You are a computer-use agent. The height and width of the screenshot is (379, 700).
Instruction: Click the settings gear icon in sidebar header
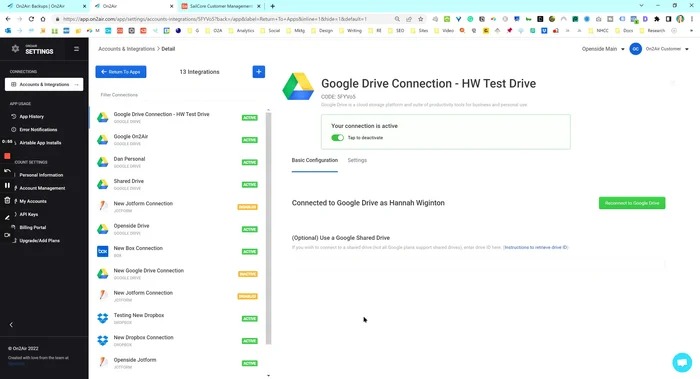pyautogui.click(x=15, y=49)
